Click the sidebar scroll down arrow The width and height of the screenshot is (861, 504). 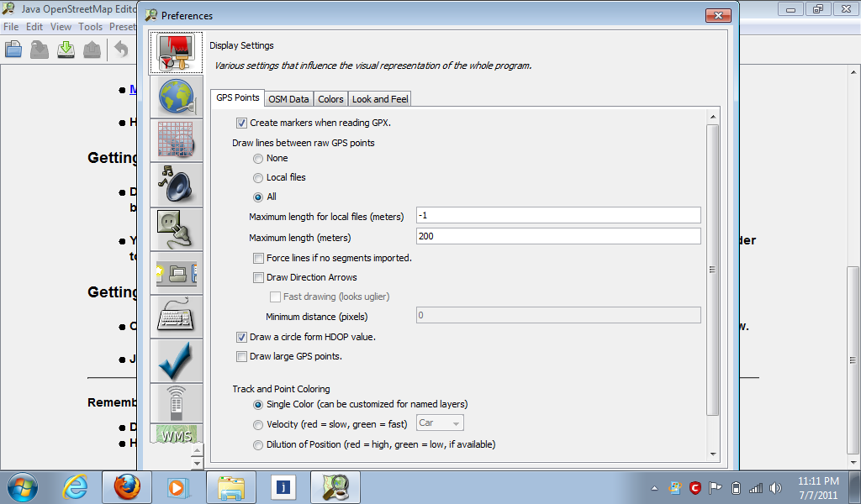198,463
